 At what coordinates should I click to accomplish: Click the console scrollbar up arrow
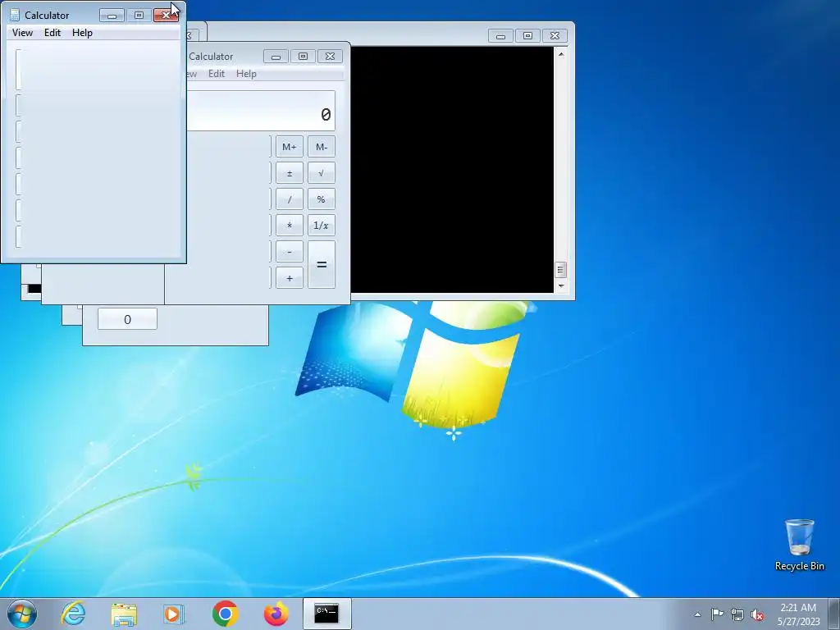point(561,54)
